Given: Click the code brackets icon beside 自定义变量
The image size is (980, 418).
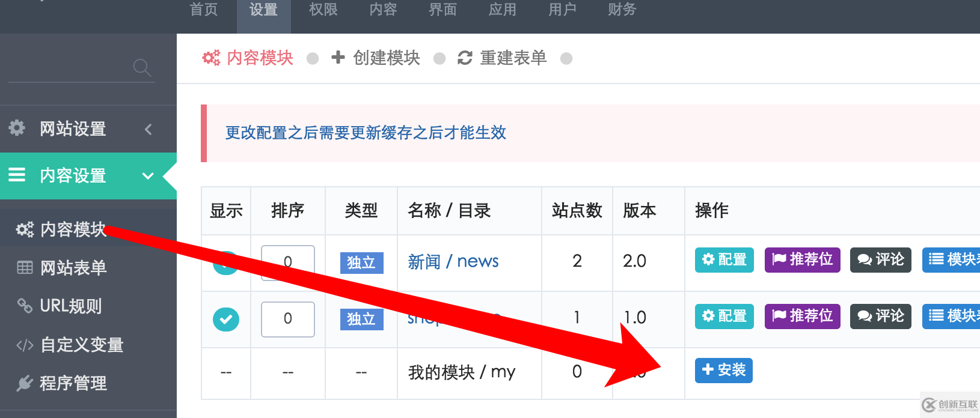Looking at the screenshot, I should (25, 345).
